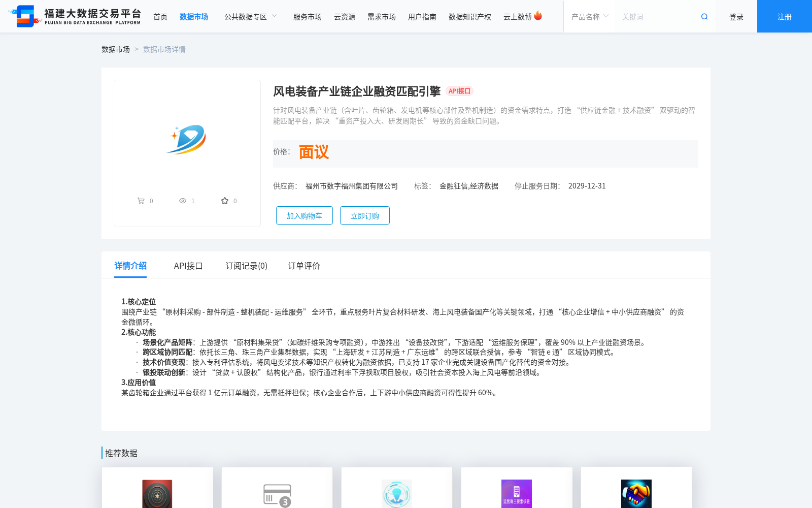Click the 技术价值变现 bullet label
The width and height of the screenshot is (812, 508).
click(x=164, y=362)
